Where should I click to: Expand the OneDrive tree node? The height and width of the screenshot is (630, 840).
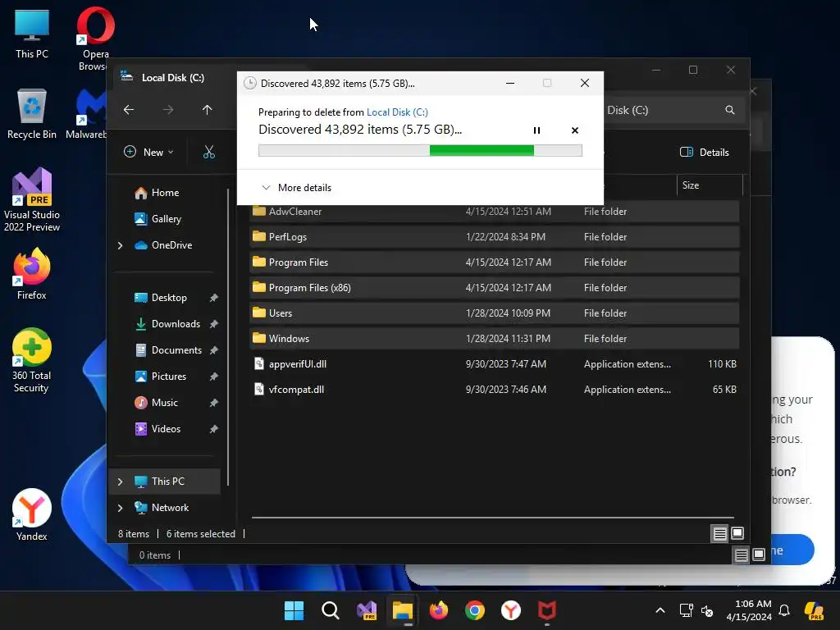(x=120, y=245)
